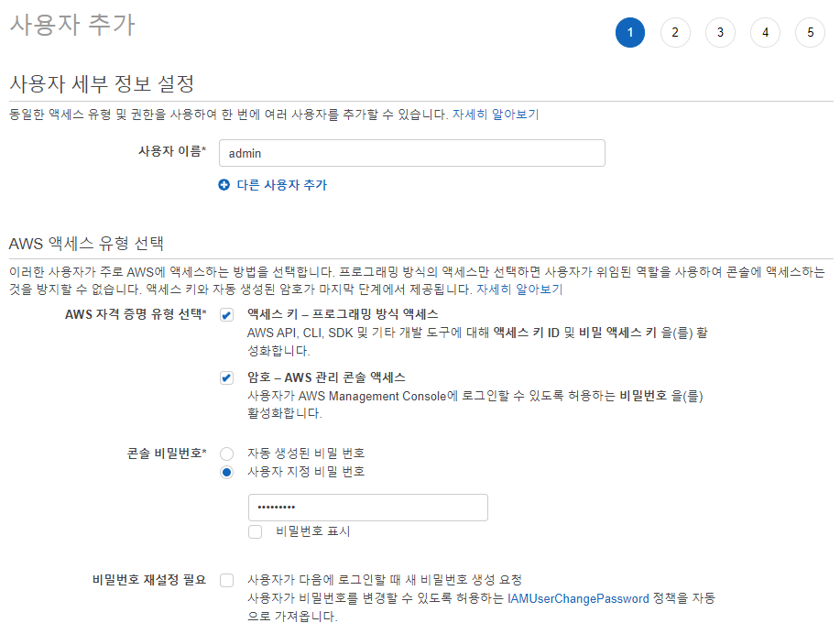Click the 비밀번호 재설정 필요 label
Screen dimensions: 840x634
pyautogui.click(x=149, y=580)
